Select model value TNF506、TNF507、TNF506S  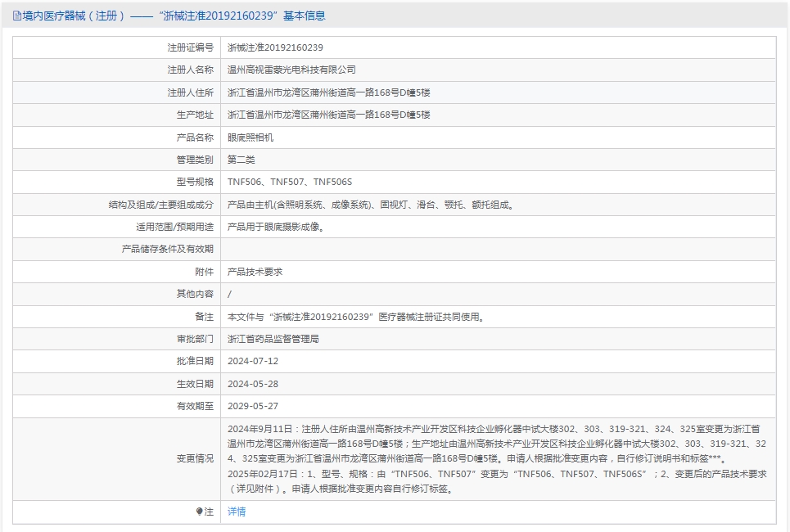290,182
